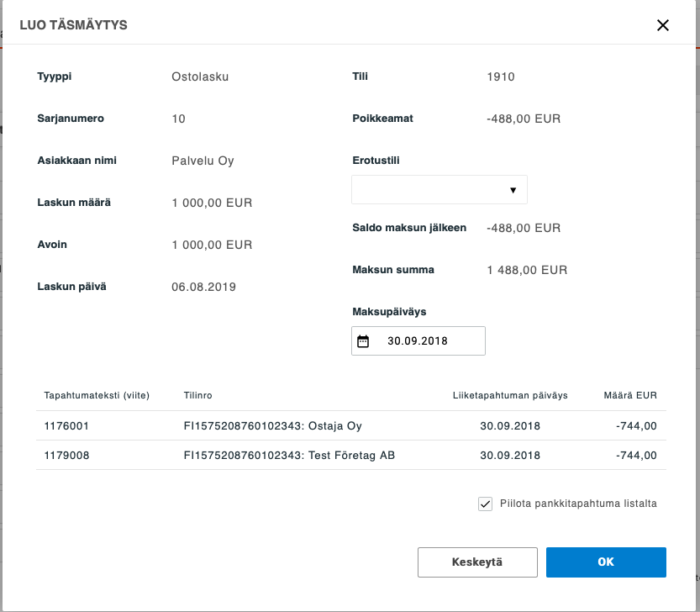
Task: Select the transaction reference 1179008
Action: [x=66, y=456]
